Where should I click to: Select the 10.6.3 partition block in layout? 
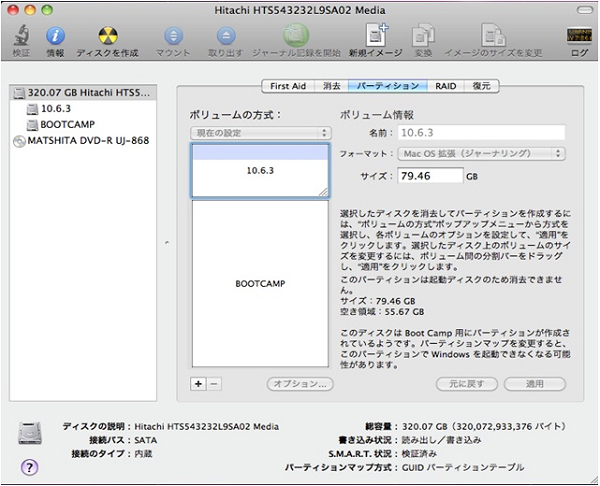[x=260, y=171]
